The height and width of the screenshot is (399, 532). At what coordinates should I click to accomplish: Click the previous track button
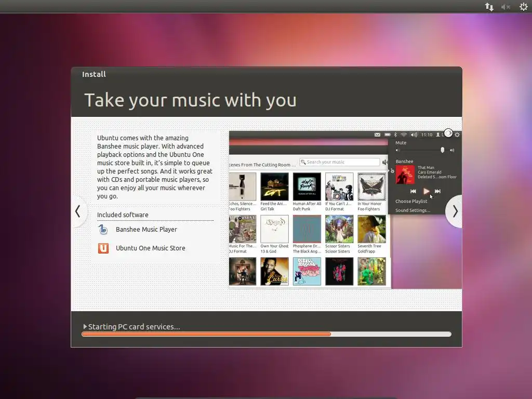(x=413, y=191)
